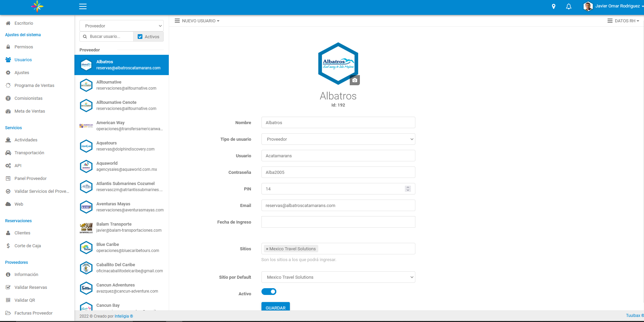Select Blue Caribe provider
This screenshot has height=322, width=644.
point(121,248)
